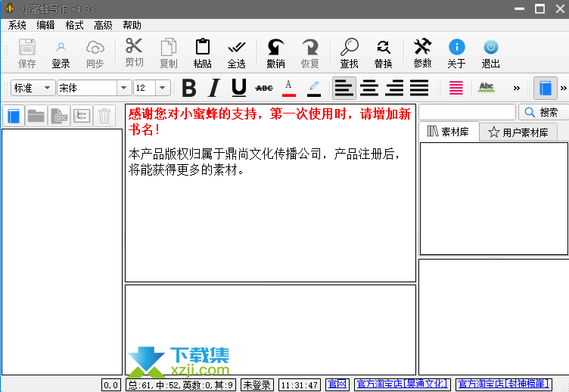Click the Abc spell check icon
Viewport: 569px width, 392px height.
point(487,88)
